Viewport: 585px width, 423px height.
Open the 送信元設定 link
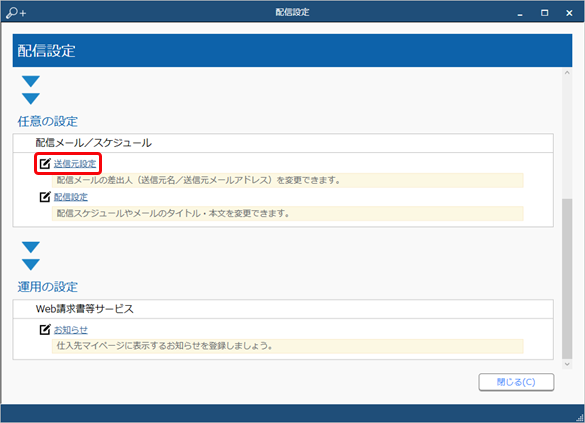tap(75, 163)
